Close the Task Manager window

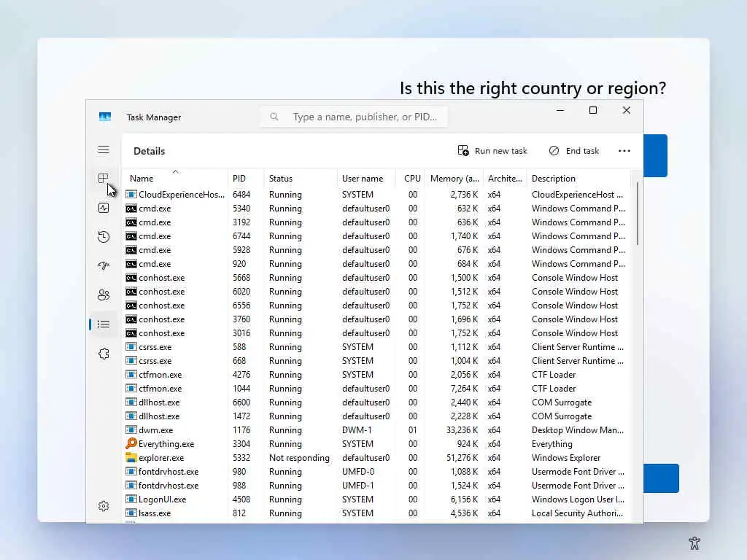pyautogui.click(x=627, y=111)
